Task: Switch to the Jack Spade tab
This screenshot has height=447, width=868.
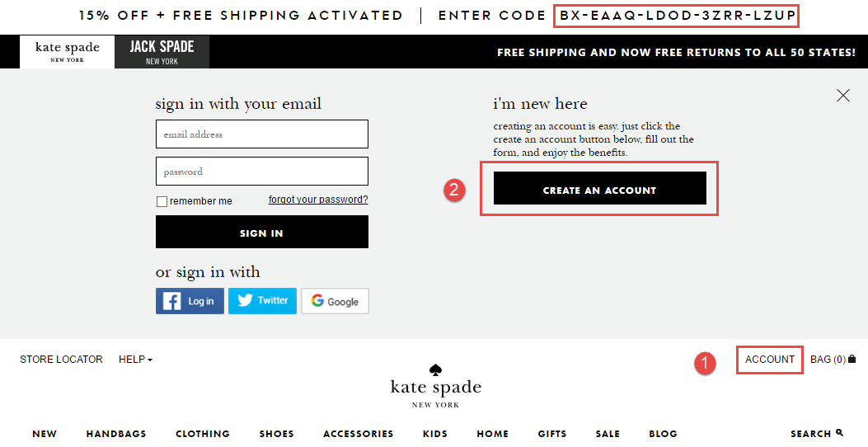Action: pyautogui.click(x=162, y=51)
